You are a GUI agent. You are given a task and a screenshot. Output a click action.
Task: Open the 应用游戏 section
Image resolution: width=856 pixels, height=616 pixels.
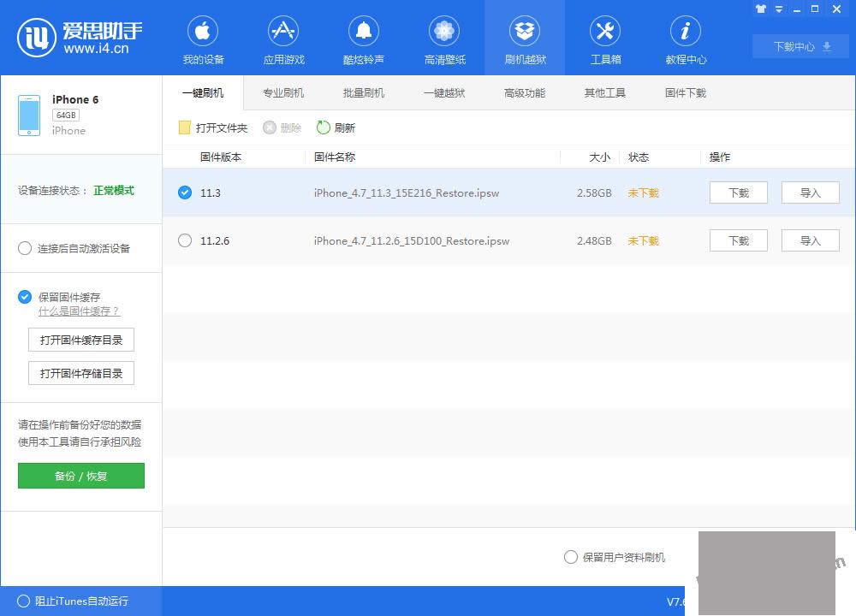point(283,41)
